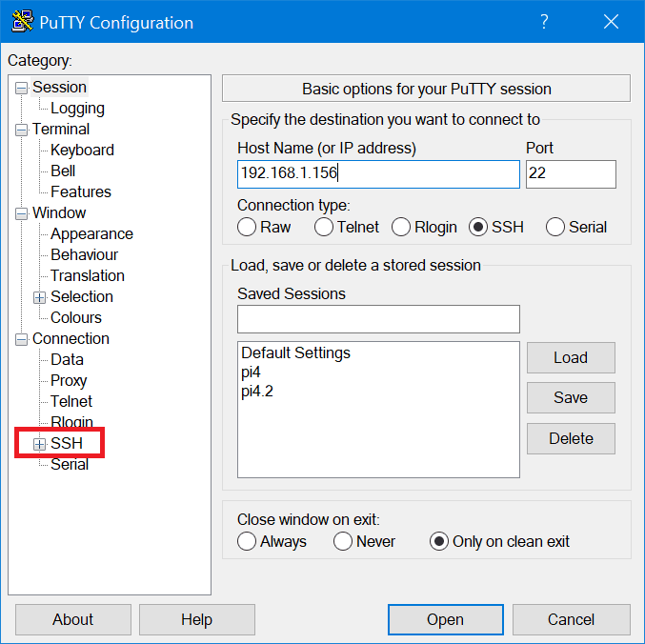This screenshot has width=645, height=644.
Task: Collapse the Terminal category
Action: click(x=21, y=130)
